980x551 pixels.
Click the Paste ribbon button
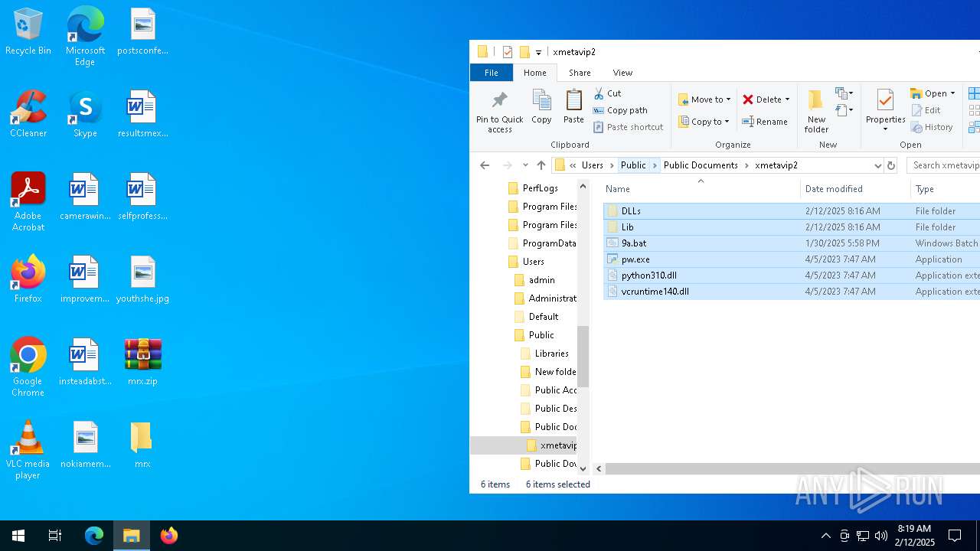pos(573,106)
